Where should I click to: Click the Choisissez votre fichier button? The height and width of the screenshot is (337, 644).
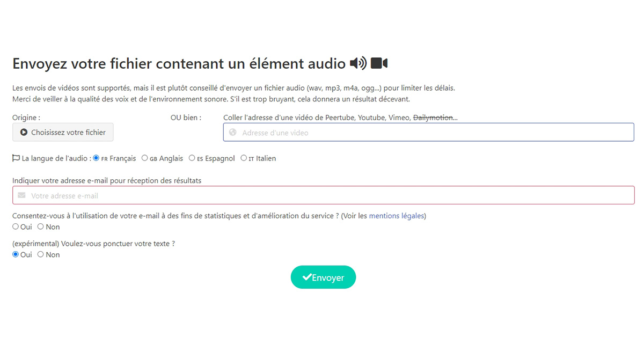[x=63, y=132]
